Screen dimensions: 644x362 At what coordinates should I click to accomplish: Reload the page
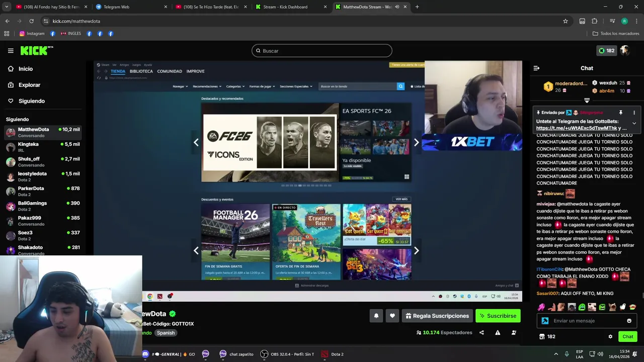point(31,21)
